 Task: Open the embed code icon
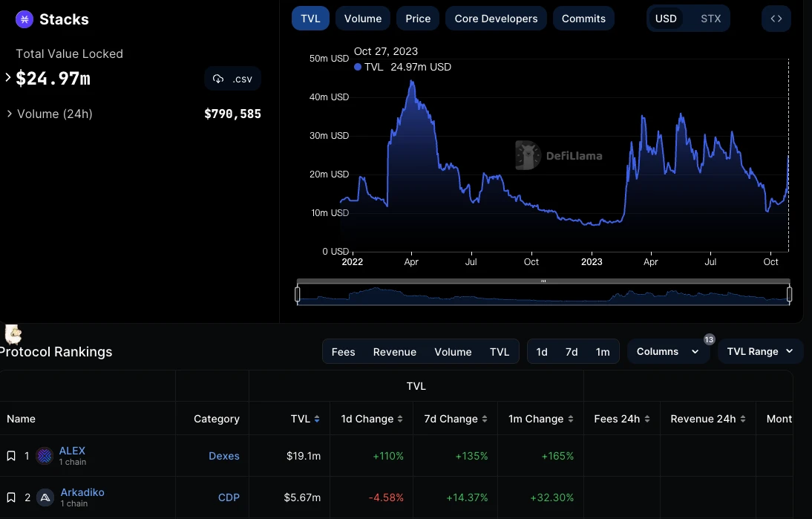(x=776, y=18)
